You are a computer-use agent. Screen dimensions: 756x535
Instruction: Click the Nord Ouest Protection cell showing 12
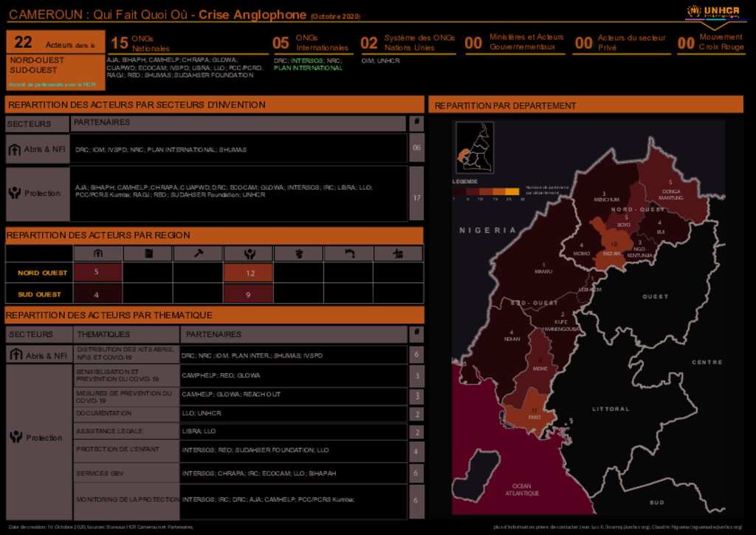[250, 273]
